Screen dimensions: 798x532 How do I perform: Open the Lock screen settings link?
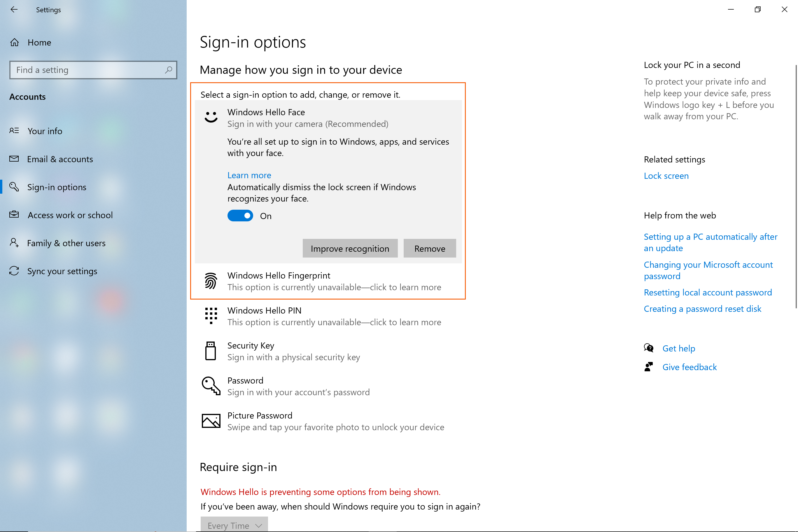[666, 176]
